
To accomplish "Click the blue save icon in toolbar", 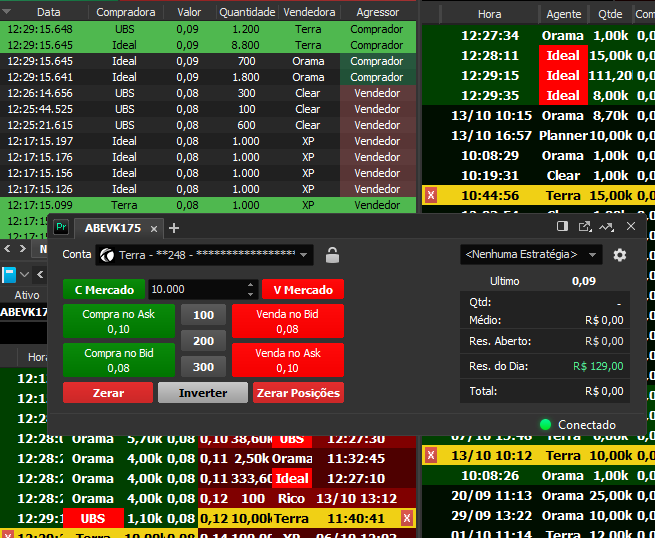I will tap(9, 275).
